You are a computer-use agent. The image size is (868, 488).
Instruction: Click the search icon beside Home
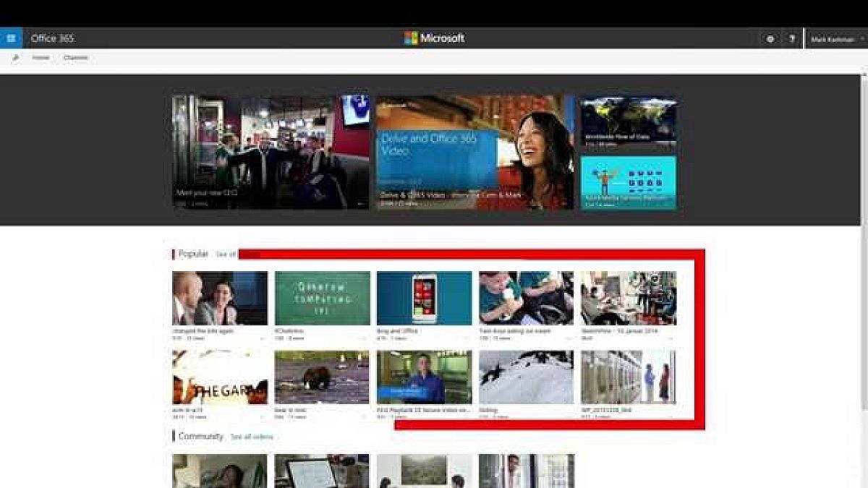click(x=15, y=58)
